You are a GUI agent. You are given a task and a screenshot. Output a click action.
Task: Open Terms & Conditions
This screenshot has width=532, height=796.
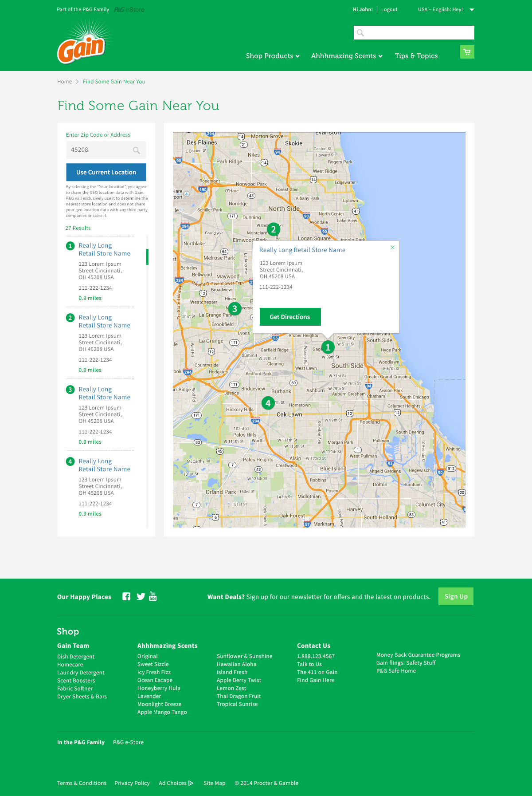(x=82, y=783)
